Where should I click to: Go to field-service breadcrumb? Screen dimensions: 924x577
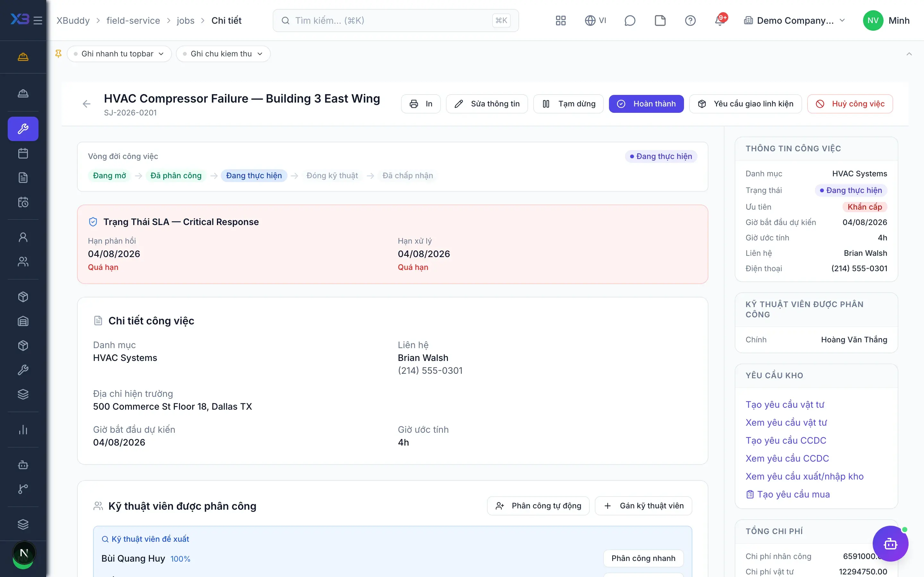click(133, 20)
